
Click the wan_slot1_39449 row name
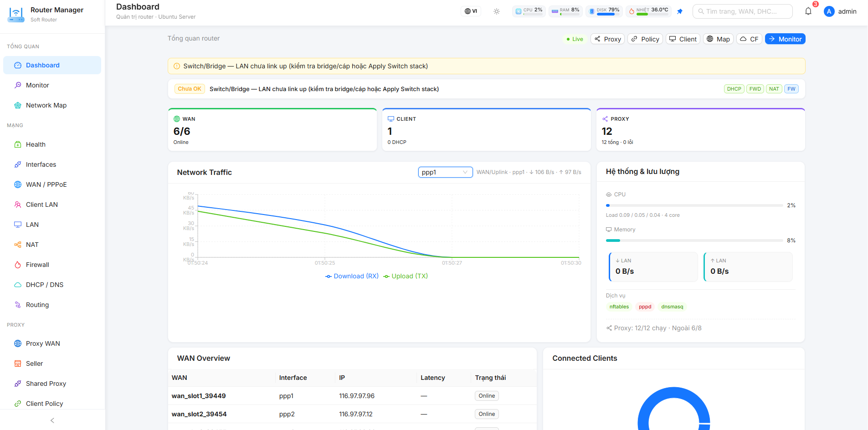coord(199,396)
